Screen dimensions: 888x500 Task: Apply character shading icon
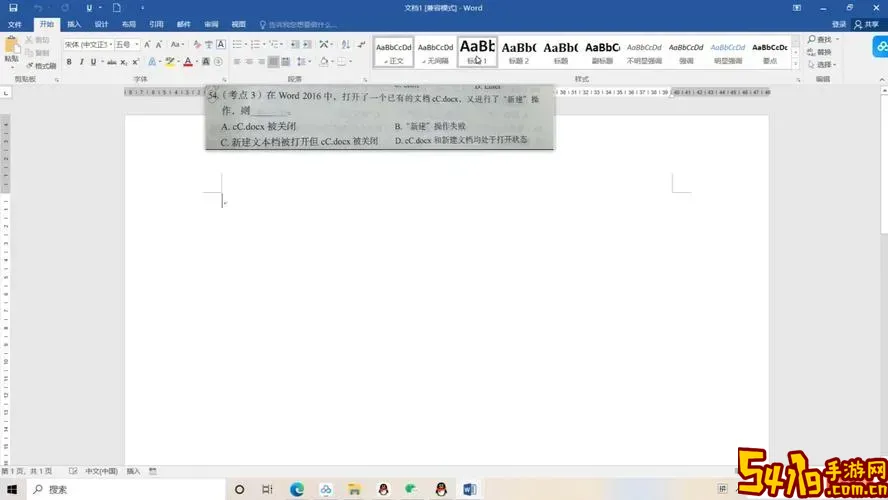[206, 62]
